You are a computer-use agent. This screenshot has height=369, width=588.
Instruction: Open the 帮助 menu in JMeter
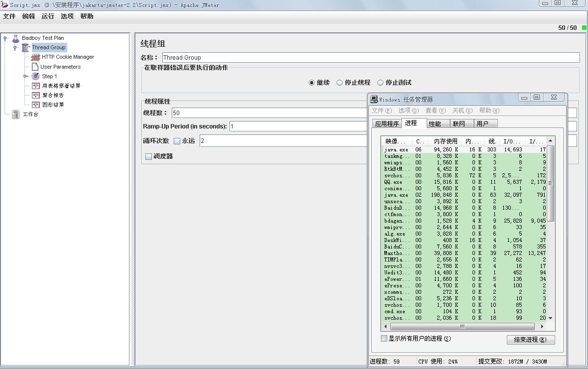(x=87, y=16)
